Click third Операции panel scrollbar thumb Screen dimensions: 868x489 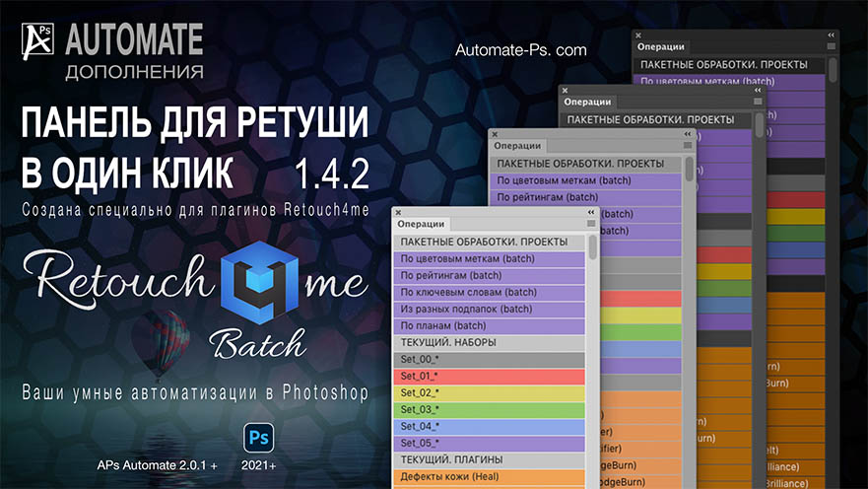pos(760,125)
